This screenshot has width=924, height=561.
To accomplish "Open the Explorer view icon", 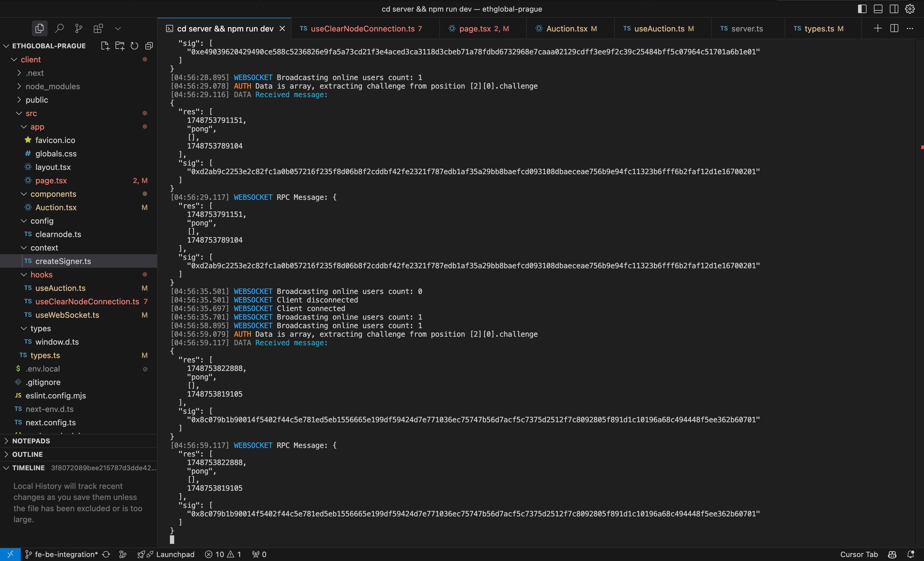I will tap(39, 28).
